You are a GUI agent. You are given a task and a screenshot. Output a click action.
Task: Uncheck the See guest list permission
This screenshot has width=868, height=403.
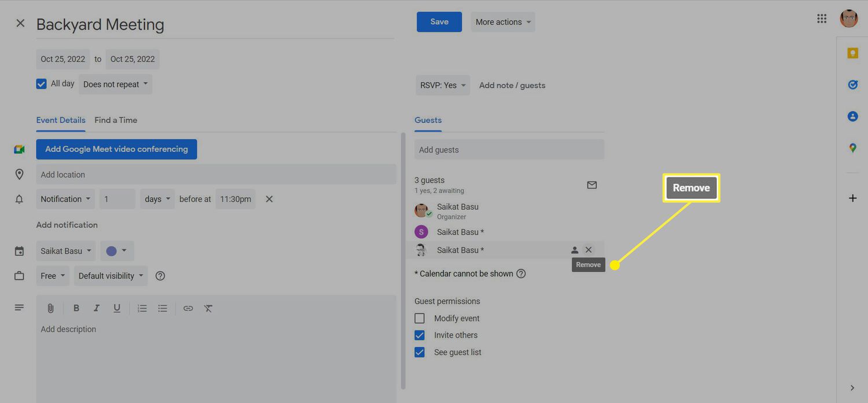[x=420, y=352]
